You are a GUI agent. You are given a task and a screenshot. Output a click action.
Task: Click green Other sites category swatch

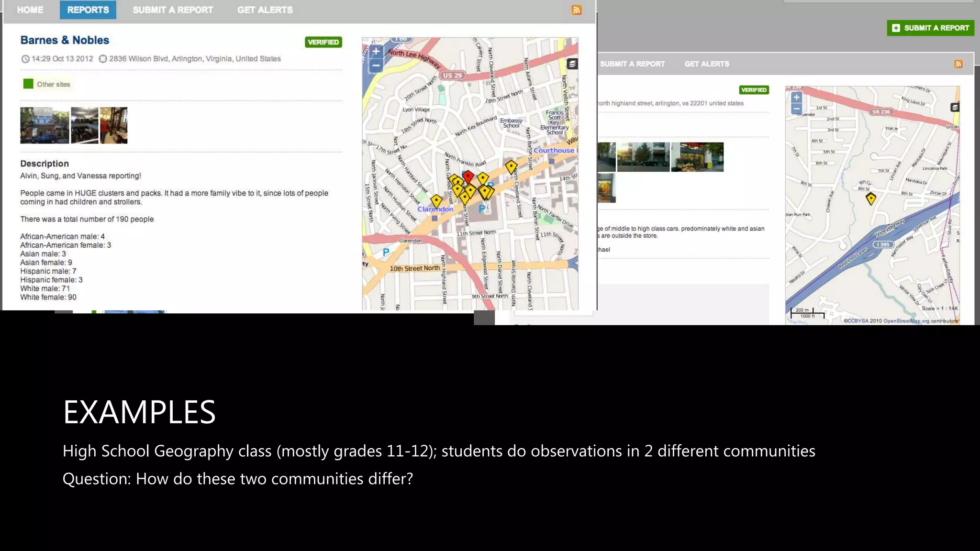click(x=28, y=84)
